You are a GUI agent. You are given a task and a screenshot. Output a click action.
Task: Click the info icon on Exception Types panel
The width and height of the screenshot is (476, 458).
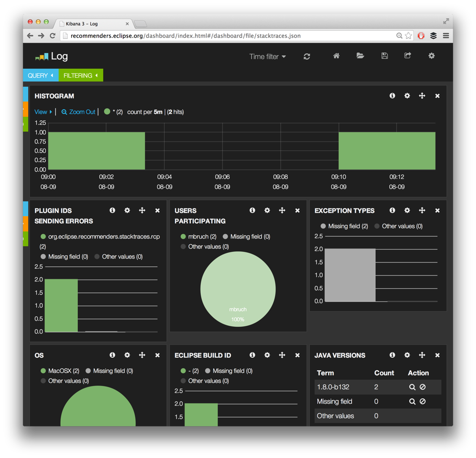392,210
